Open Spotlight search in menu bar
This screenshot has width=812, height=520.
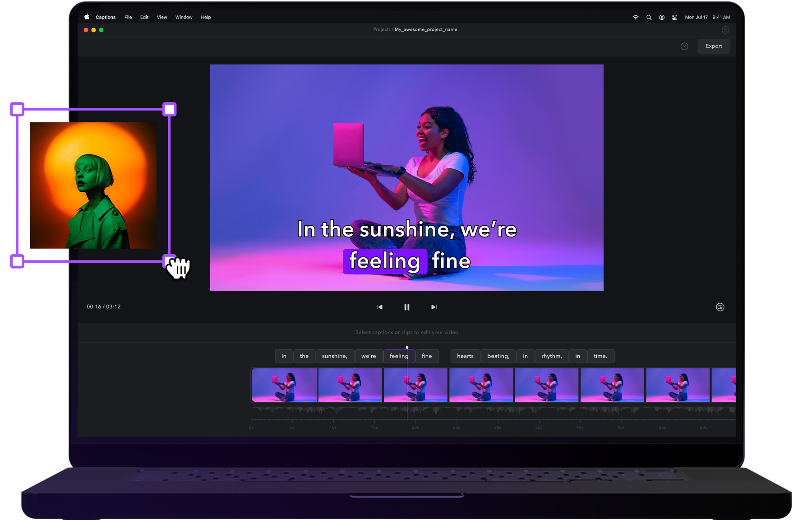coord(649,17)
